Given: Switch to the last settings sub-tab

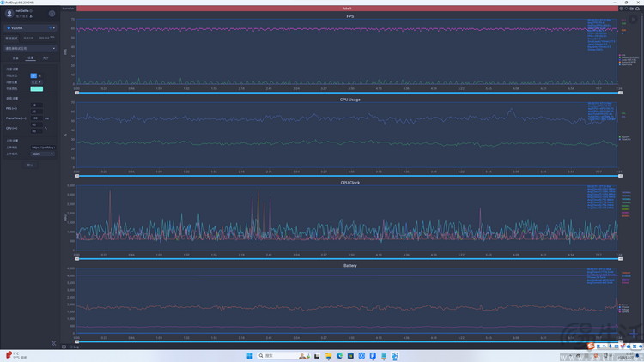Looking at the screenshot, I should coord(46,57).
